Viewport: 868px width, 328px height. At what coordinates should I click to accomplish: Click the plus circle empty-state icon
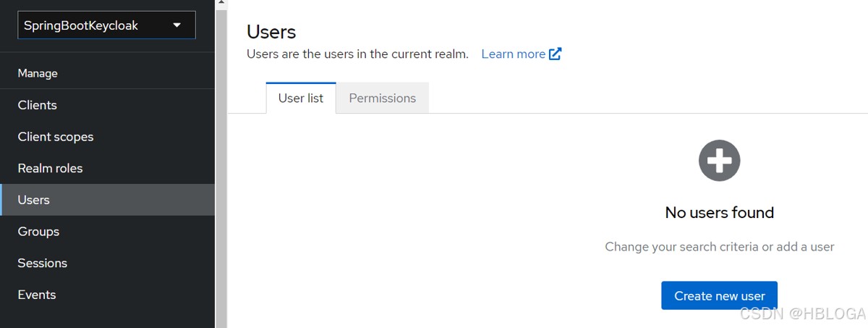tap(719, 161)
